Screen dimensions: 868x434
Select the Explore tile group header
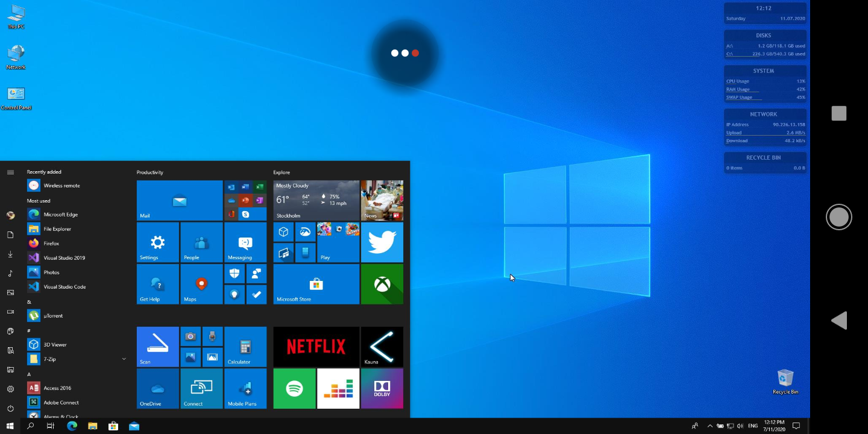(x=281, y=172)
